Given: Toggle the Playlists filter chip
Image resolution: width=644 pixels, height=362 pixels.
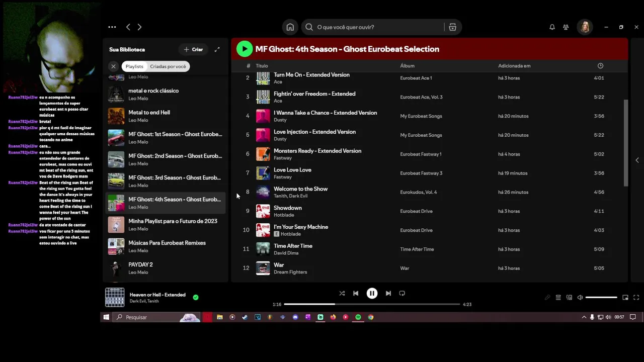Looking at the screenshot, I should tap(134, 66).
